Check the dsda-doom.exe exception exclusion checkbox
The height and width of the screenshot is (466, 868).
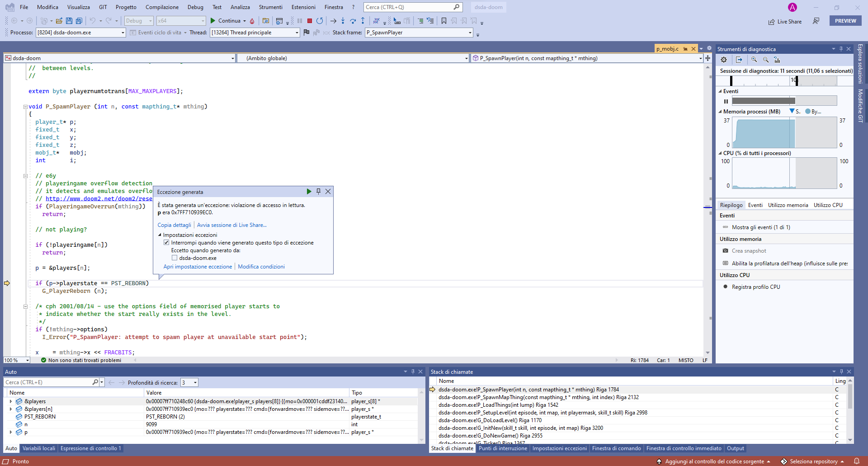[175, 258]
